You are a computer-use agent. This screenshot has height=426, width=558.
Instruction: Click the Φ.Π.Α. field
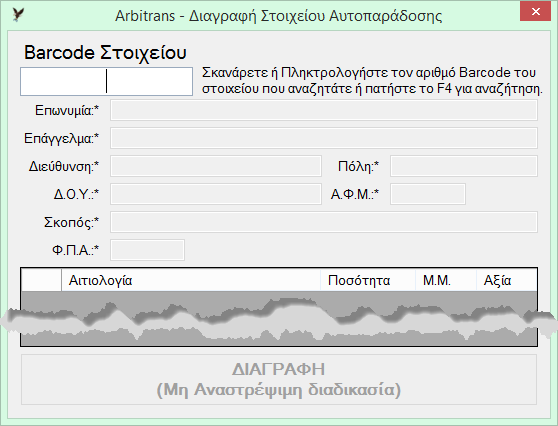click(147, 250)
